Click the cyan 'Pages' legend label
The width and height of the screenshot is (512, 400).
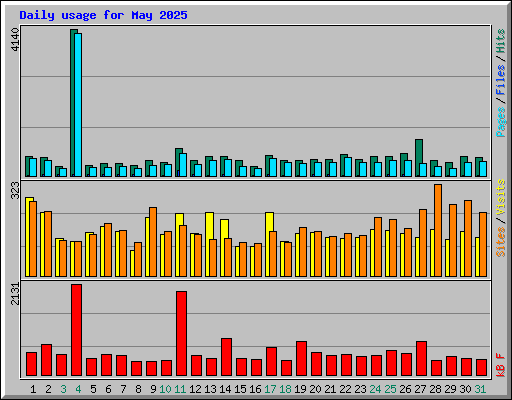tap(501, 122)
